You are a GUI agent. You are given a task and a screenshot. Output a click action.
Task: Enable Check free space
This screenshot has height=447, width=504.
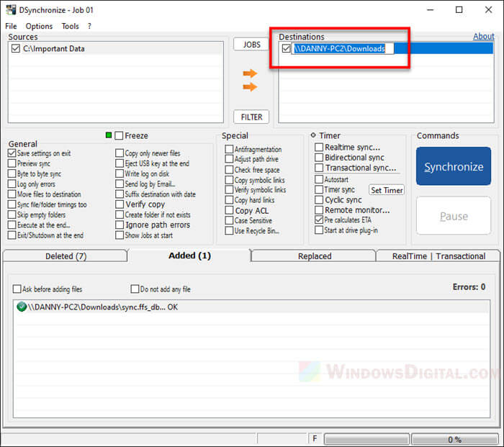[229, 170]
